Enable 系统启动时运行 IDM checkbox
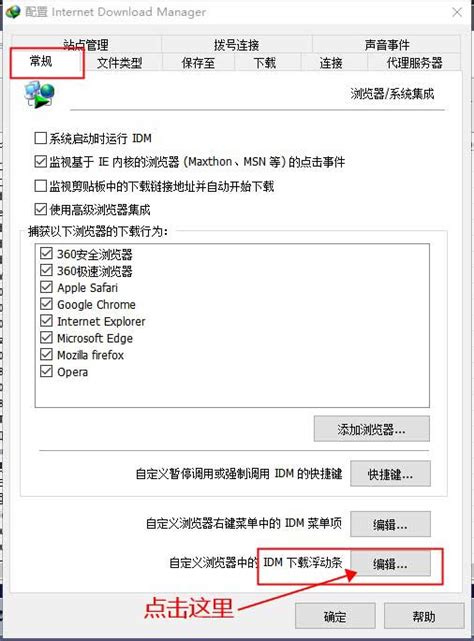 click(40, 138)
